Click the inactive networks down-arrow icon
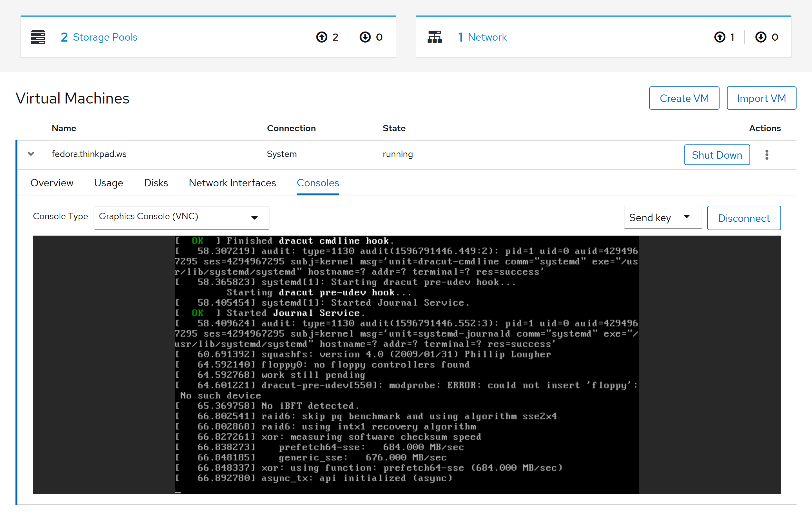This screenshot has width=812, height=532. (760, 37)
